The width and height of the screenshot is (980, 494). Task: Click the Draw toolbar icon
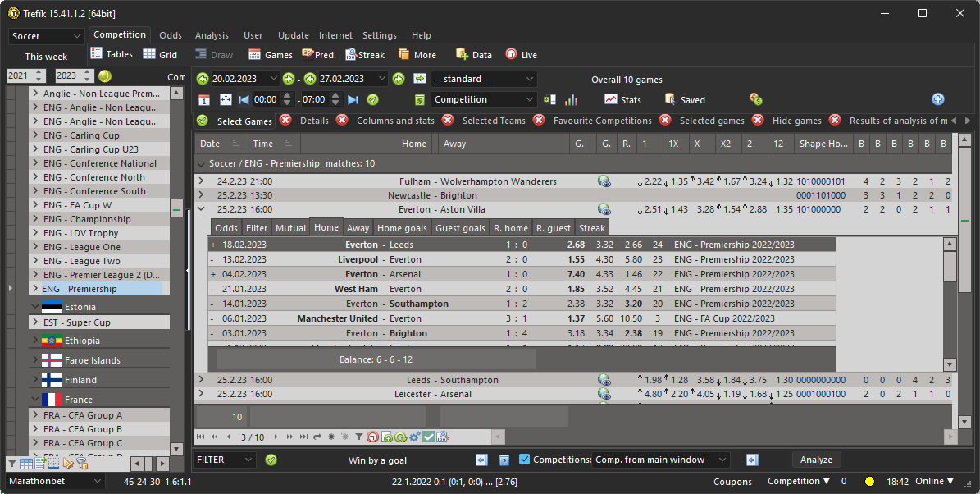pyautogui.click(x=213, y=54)
